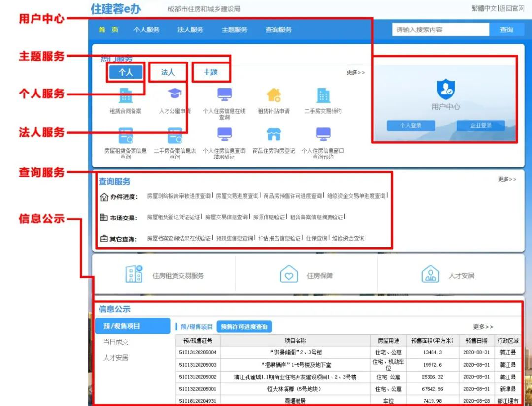
Task: Click project name 恒大林溪郡（5号地块）
Action: tap(296, 389)
